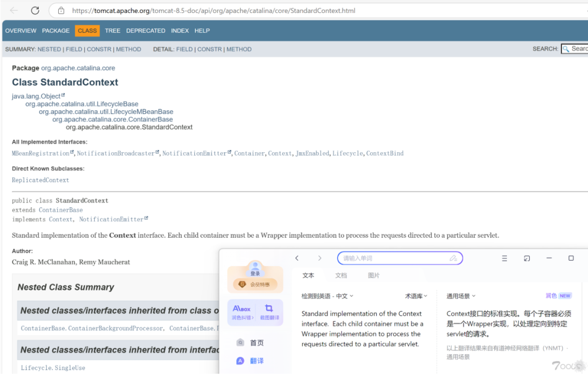This screenshot has height=377, width=588.
Task: Open the general scenario (通用场景) dropdown
Action: [x=461, y=296]
